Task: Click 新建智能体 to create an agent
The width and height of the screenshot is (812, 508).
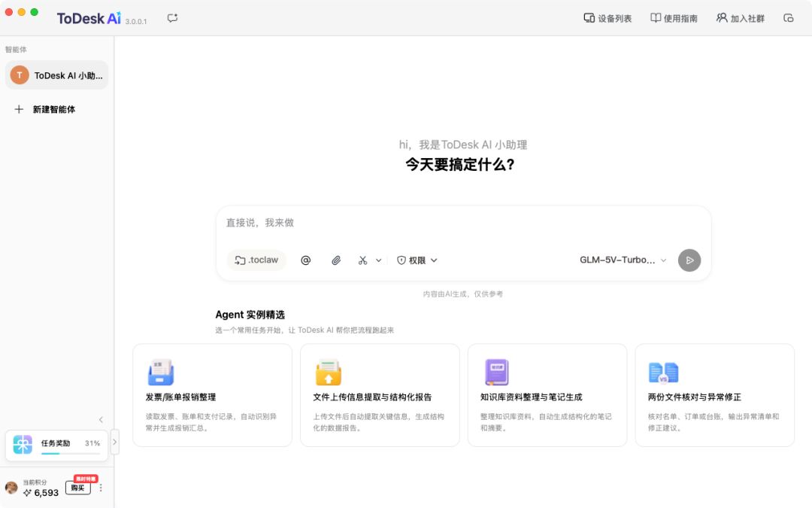Action: [x=54, y=109]
